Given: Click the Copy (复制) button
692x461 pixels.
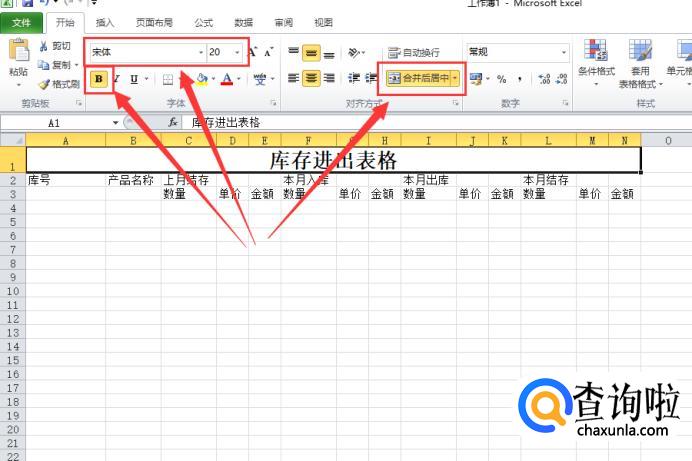Looking at the screenshot, I should pyautogui.click(x=55, y=65).
